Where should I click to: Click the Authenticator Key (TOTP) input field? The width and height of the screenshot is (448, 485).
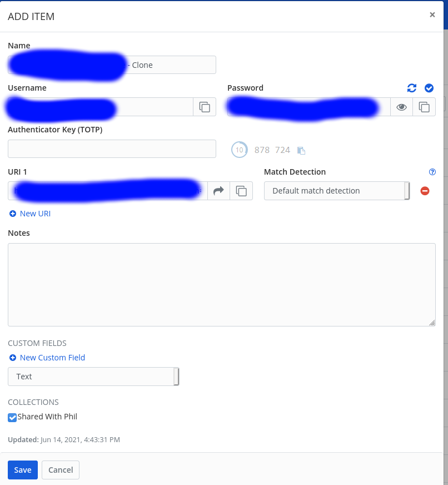click(112, 149)
